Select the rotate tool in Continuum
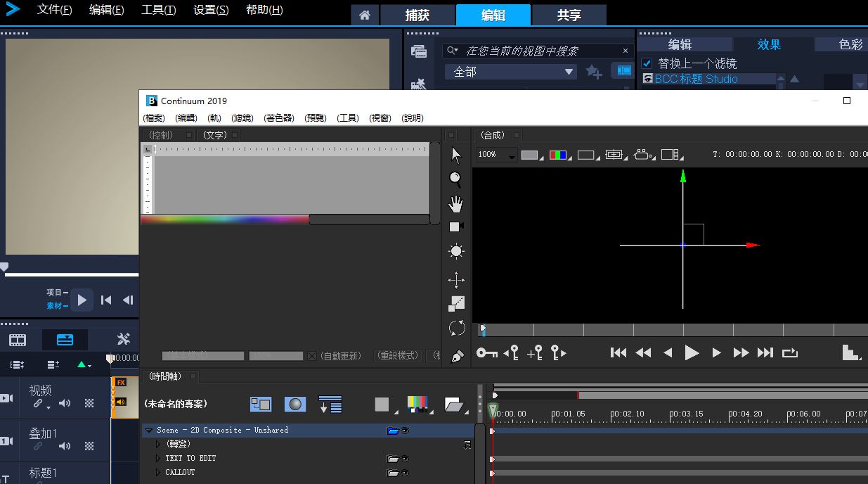 [x=457, y=328]
